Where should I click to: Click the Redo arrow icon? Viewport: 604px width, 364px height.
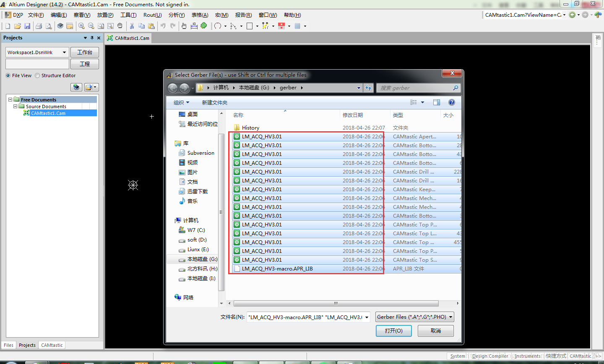click(x=173, y=26)
